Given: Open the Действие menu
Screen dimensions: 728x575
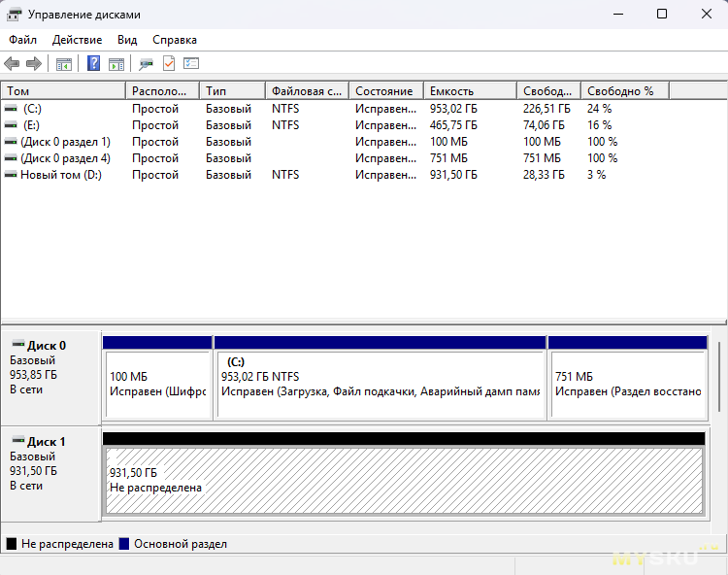Looking at the screenshot, I should [77, 40].
